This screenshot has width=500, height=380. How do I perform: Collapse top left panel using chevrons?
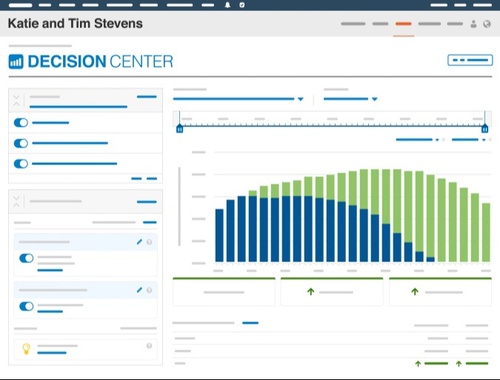pos(16,100)
